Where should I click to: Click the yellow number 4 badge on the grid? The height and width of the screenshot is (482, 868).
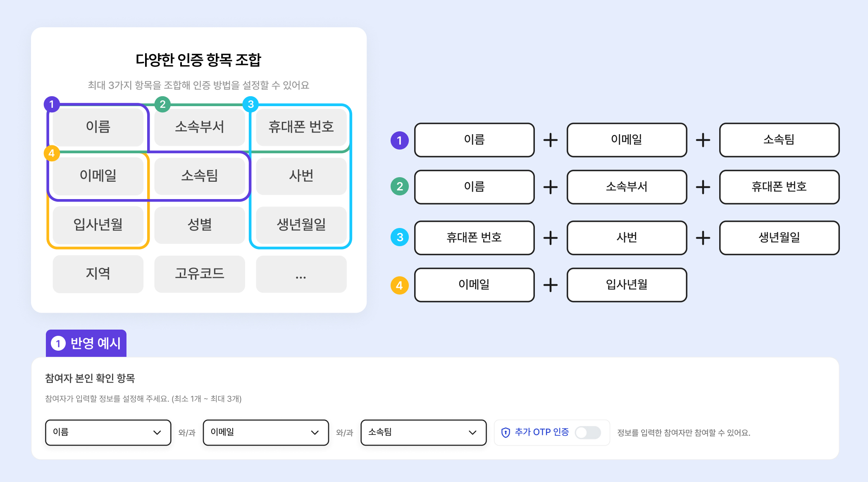point(52,153)
